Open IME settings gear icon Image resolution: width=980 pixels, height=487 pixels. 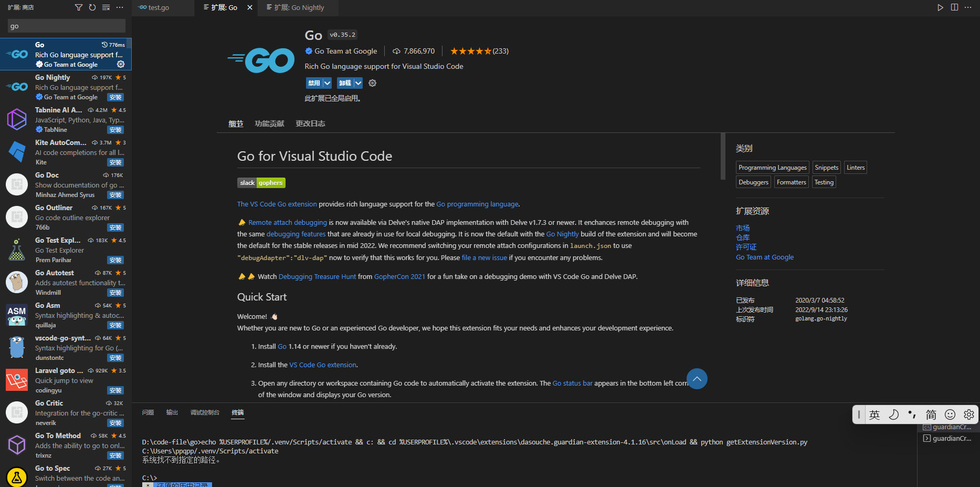[x=969, y=415]
